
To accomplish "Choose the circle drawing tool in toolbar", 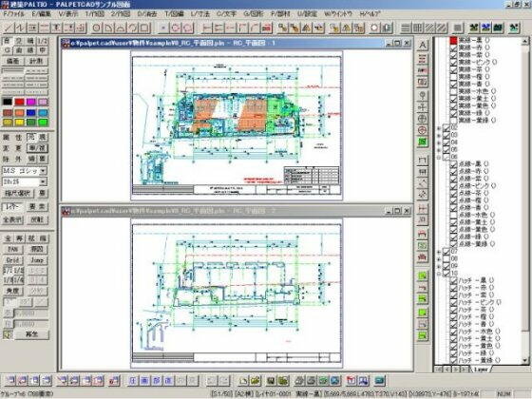I will (x=96, y=28).
